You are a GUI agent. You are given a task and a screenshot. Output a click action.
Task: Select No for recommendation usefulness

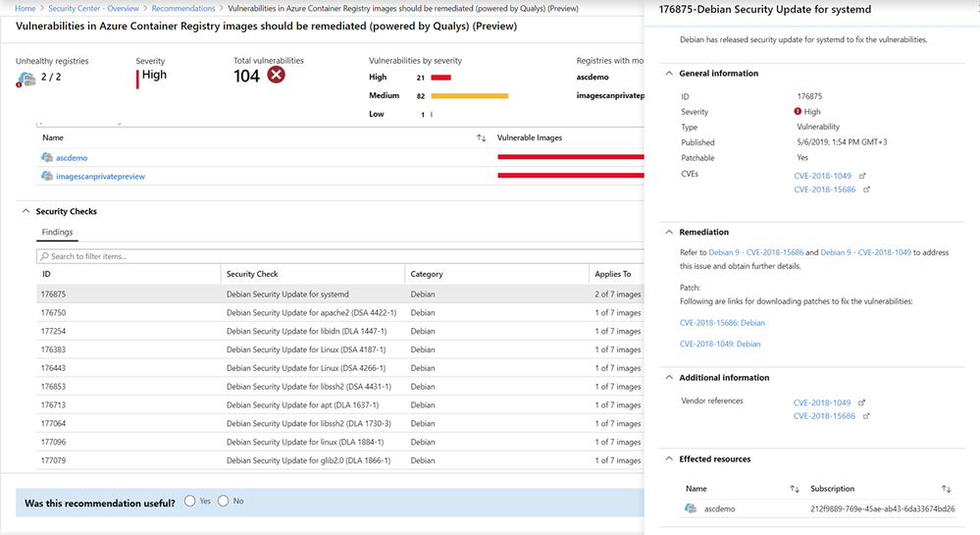pyautogui.click(x=223, y=502)
